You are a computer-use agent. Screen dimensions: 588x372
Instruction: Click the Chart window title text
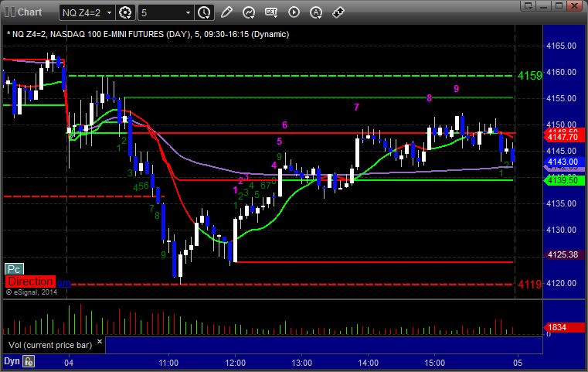pos(30,12)
